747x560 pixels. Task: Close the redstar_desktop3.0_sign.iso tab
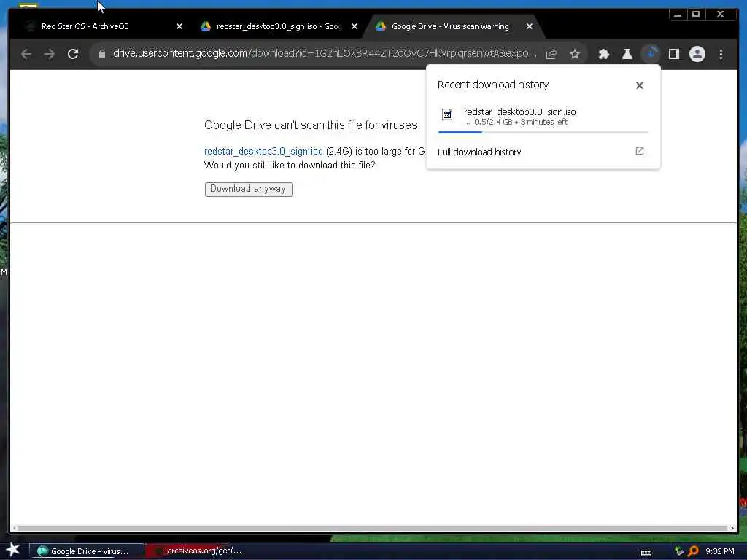coord(354,26)
